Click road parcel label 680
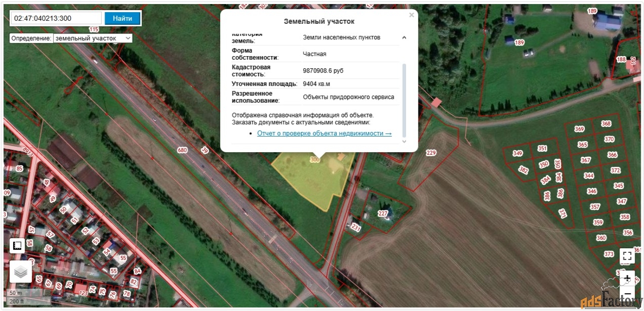This screenshot has height=311, width=644. pos(182,150)
